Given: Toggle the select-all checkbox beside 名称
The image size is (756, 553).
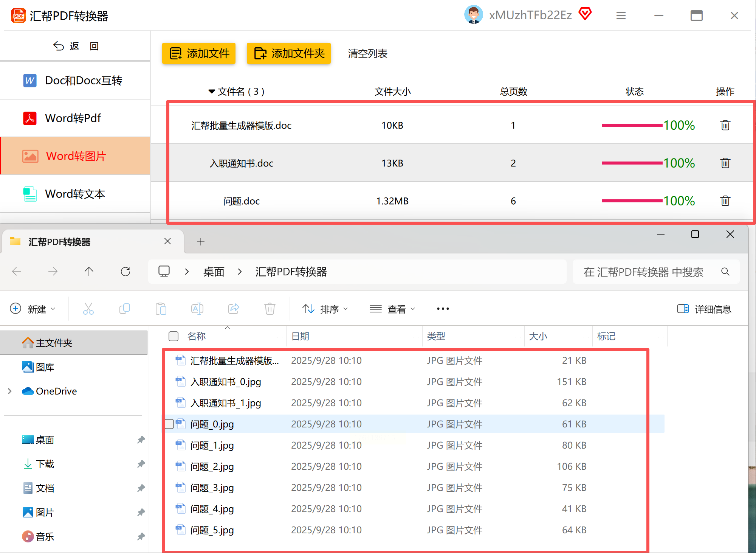Looking at the screenshot, I should point(174,336).
